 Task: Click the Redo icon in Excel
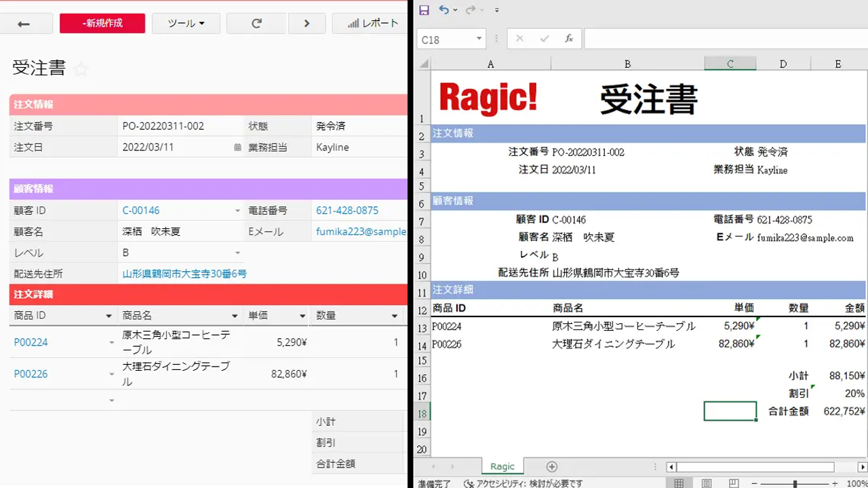[471, 9]
